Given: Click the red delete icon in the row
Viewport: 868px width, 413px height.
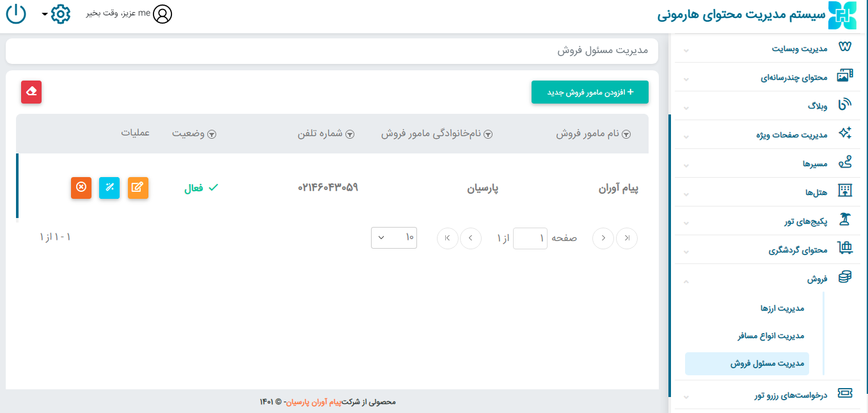Looking at the screenshot, I should point(81,187).
